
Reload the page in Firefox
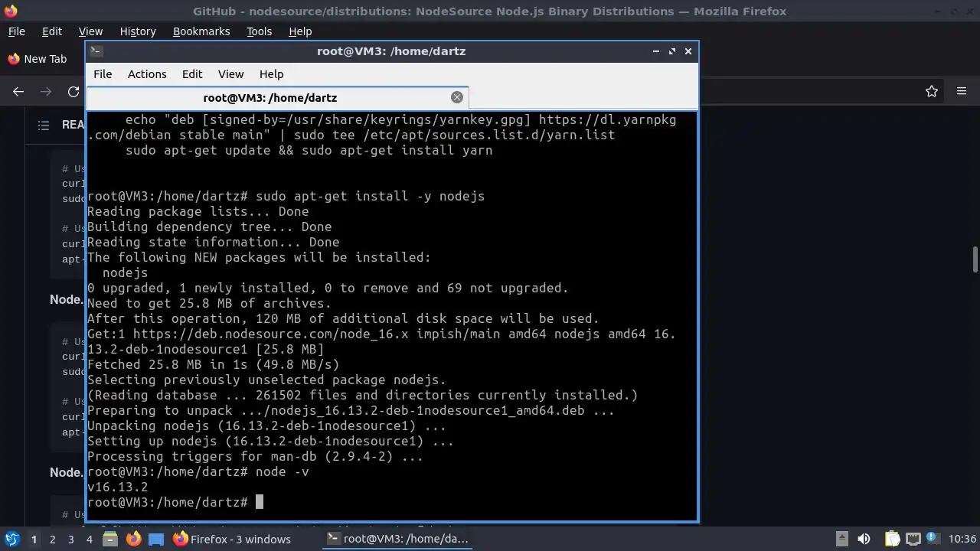pyautogui.click(x=73, y=92)
